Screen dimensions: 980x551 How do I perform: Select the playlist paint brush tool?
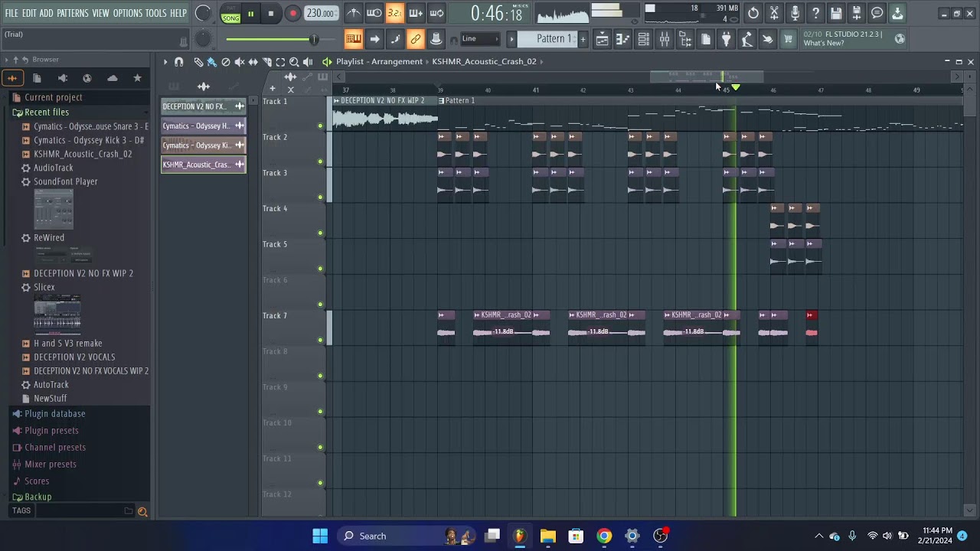tap(212, 62)
